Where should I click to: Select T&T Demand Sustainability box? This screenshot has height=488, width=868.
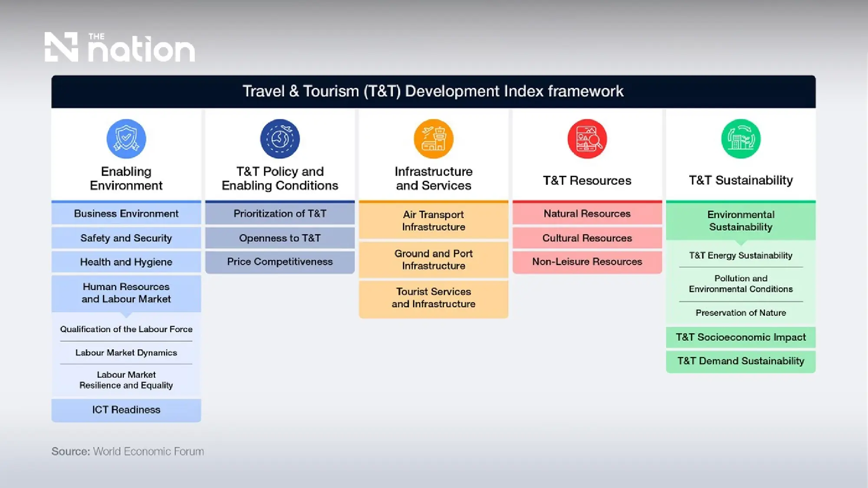[x=741, y=361]
